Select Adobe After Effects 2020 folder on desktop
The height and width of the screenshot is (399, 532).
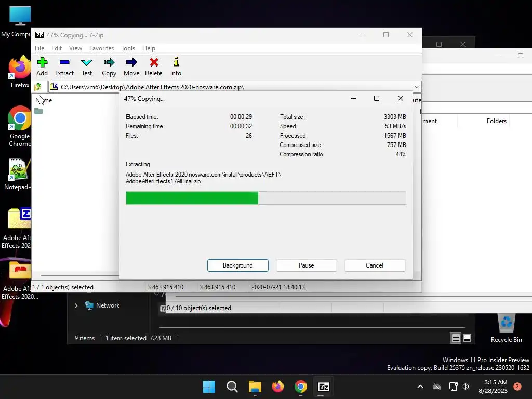click(19, 280)
